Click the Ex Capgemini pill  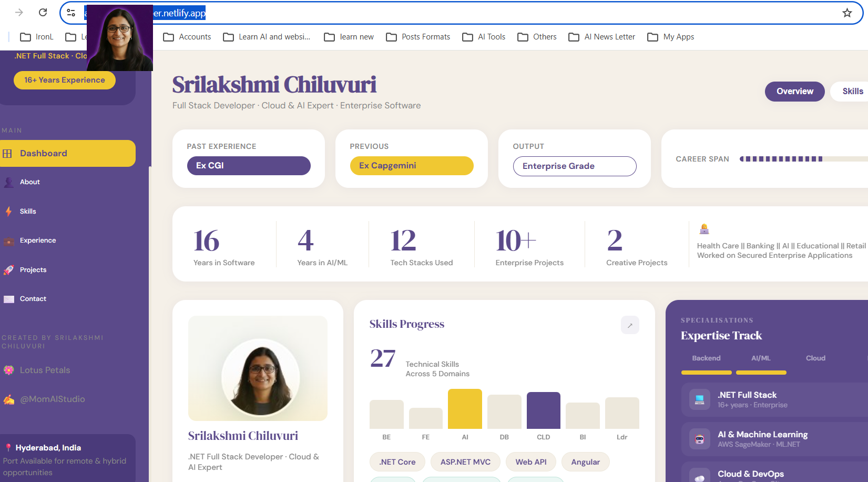point(412,166)
